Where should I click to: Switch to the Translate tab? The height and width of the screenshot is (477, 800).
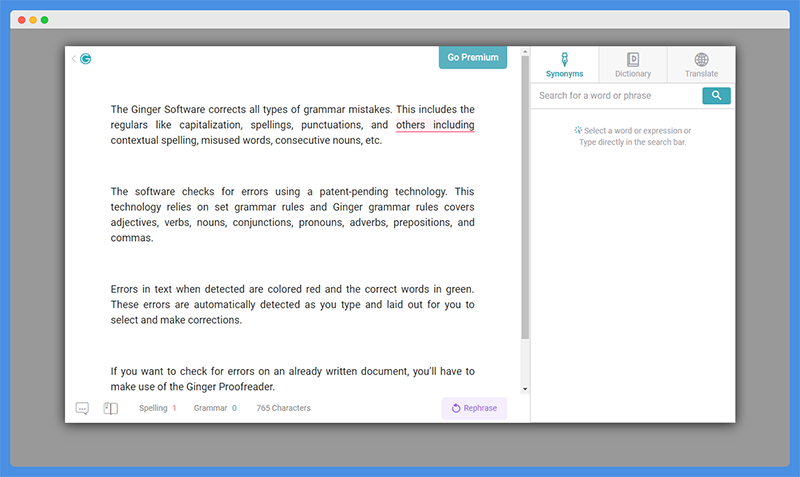coord(701,65)
